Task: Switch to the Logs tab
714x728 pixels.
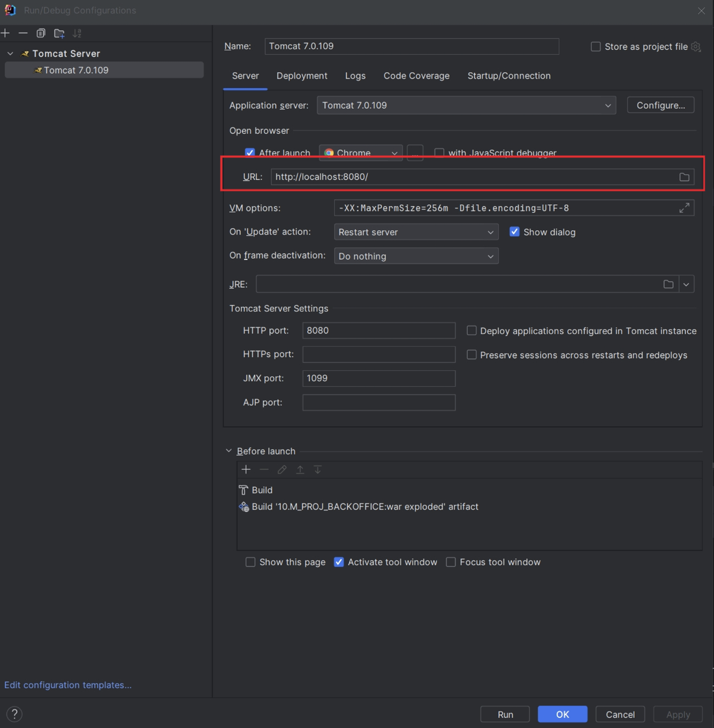Action: (355, 75)
